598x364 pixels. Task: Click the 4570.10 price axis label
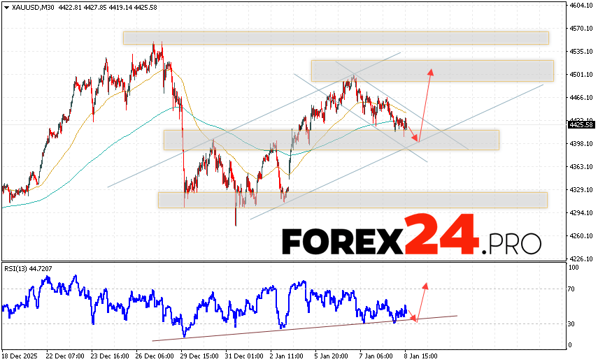[581, 28]
